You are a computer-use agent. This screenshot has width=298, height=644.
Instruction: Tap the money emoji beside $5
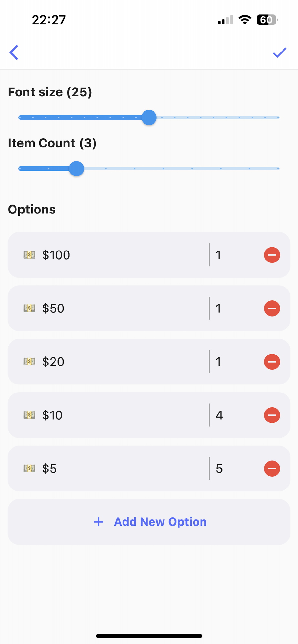click(29, 469)
